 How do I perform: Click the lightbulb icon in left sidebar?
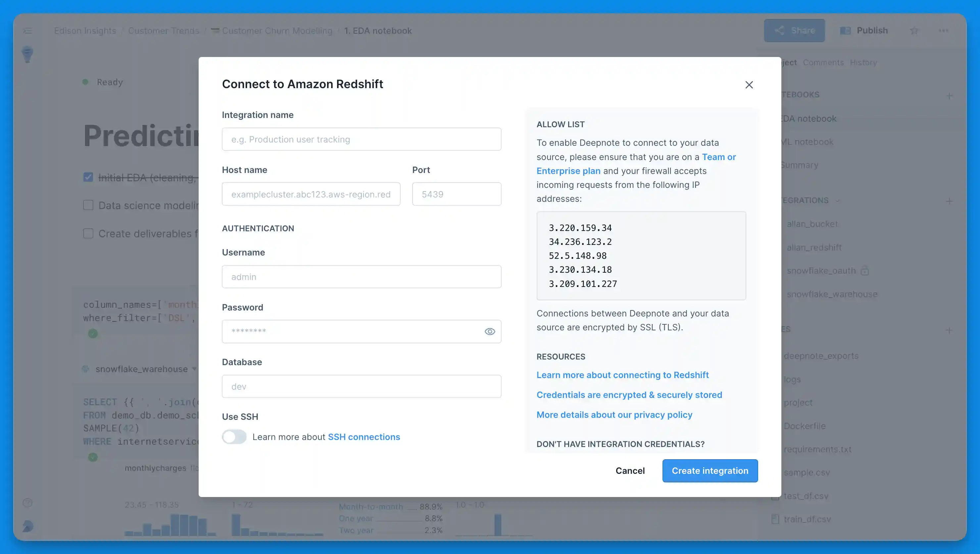(x=27, y=54)
